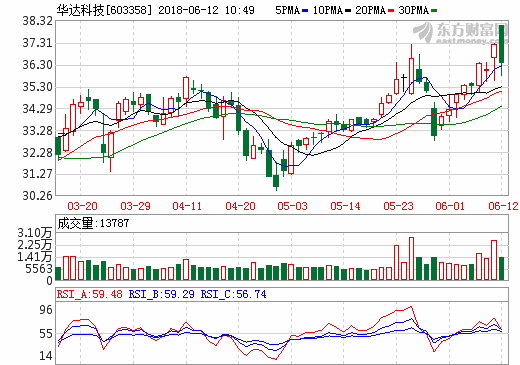Click the 33.28 price axis label
Viewport: 520px width, 365px height.
click(x=37, y=131)
